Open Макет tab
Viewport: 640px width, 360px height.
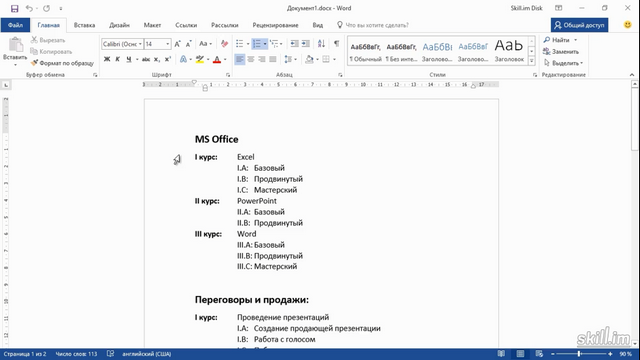point(152,25)
